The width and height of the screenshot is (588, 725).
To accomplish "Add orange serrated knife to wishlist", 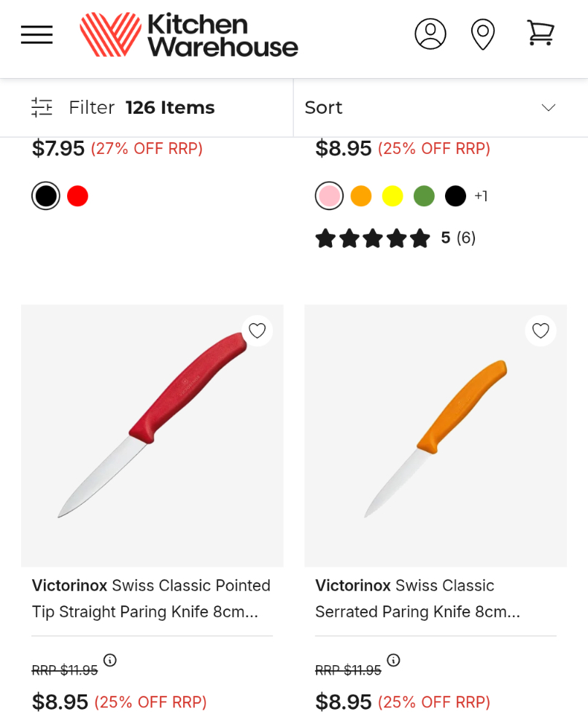I will click(540, 330).
